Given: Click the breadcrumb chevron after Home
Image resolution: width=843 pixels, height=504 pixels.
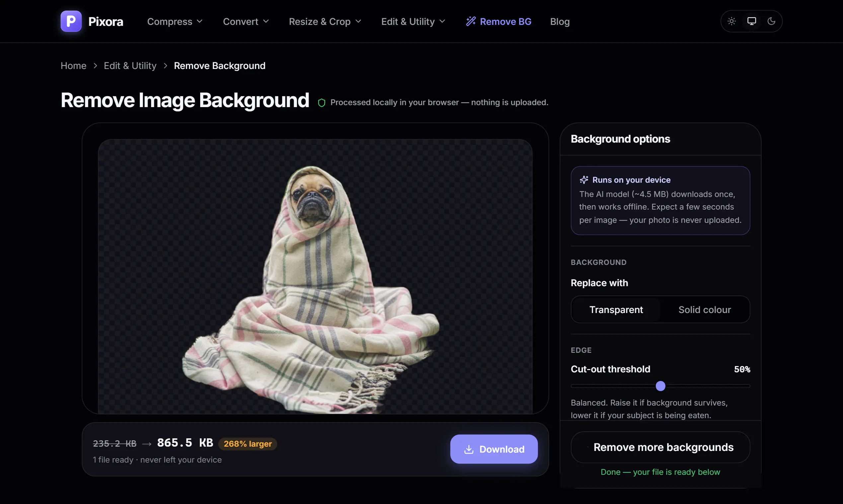Looking at the screenshot, I should tap(95, 66).
